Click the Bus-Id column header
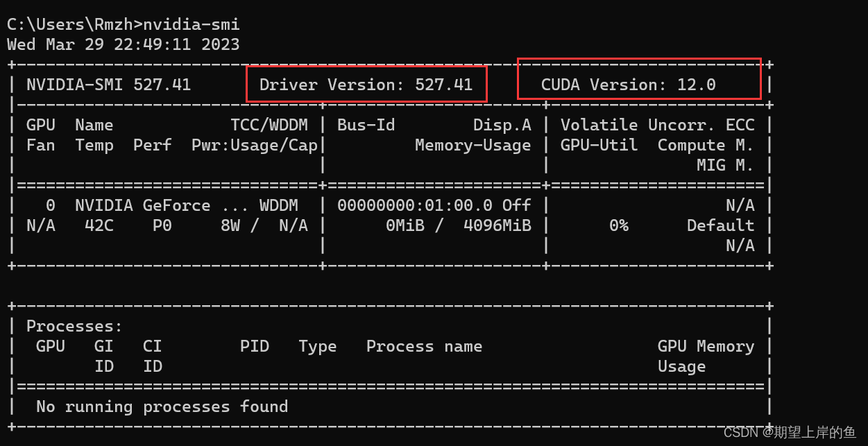Image resolution: width=868 pixels, height=446 pixels. coord(366,125)
